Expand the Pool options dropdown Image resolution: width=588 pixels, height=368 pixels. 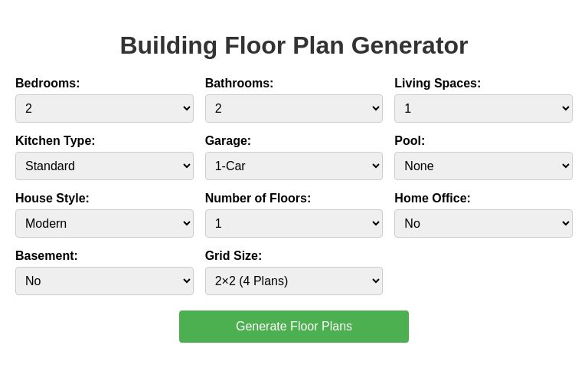(483, 166)
